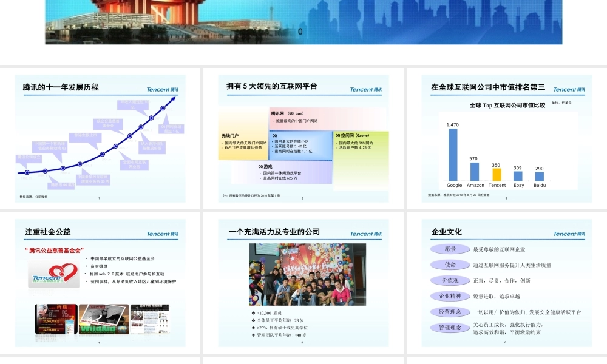Screen dimensions: 607x364
Task: Click the WildAid charity screenshot image
Action: tap(104, 319)
